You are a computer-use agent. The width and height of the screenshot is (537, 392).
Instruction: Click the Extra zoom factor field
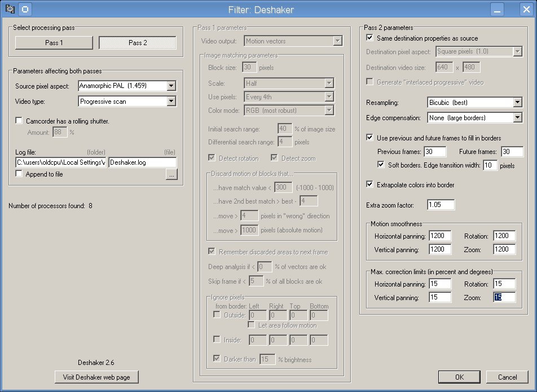(x=441, y=205)
